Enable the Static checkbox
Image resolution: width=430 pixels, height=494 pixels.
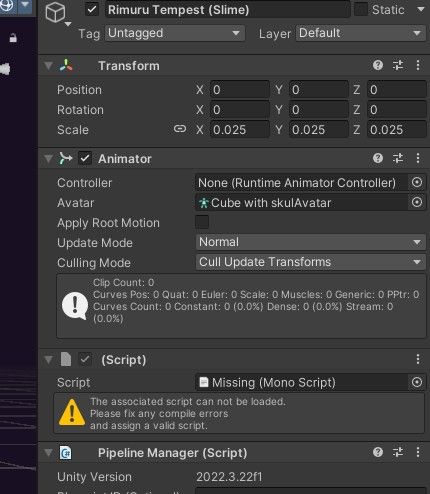click(x=360, y=9)
